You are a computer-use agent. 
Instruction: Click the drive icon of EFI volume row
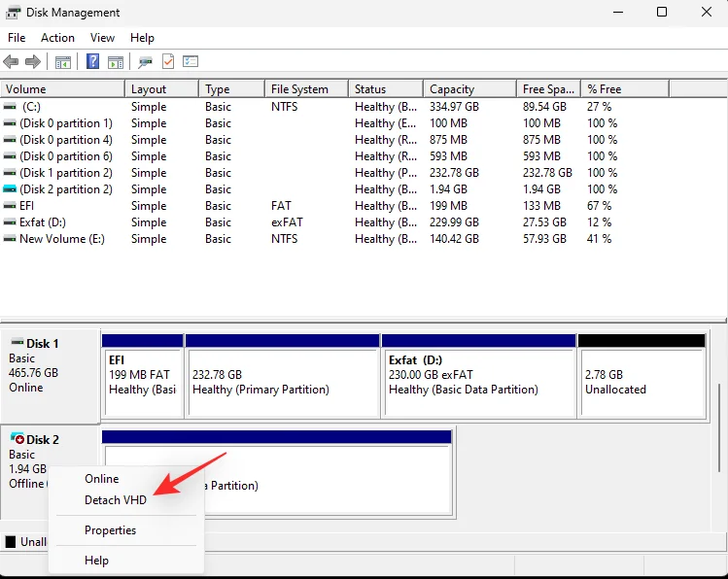click(x=10, y=206)
